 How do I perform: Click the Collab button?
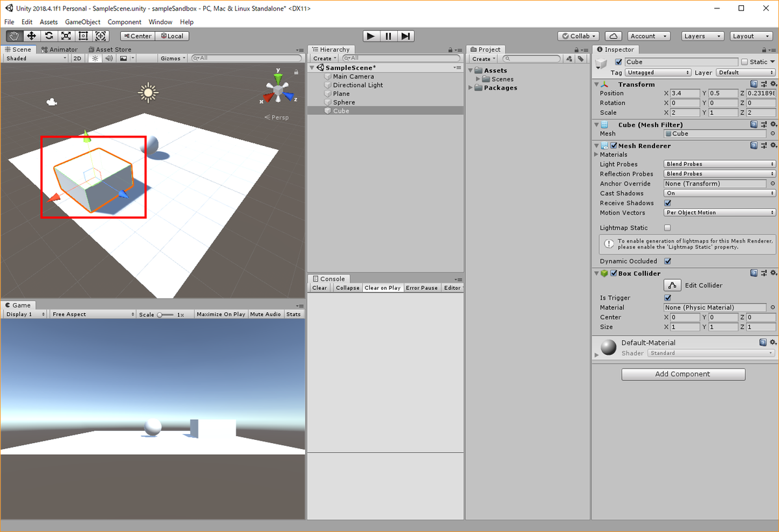(x=580, y=36)
